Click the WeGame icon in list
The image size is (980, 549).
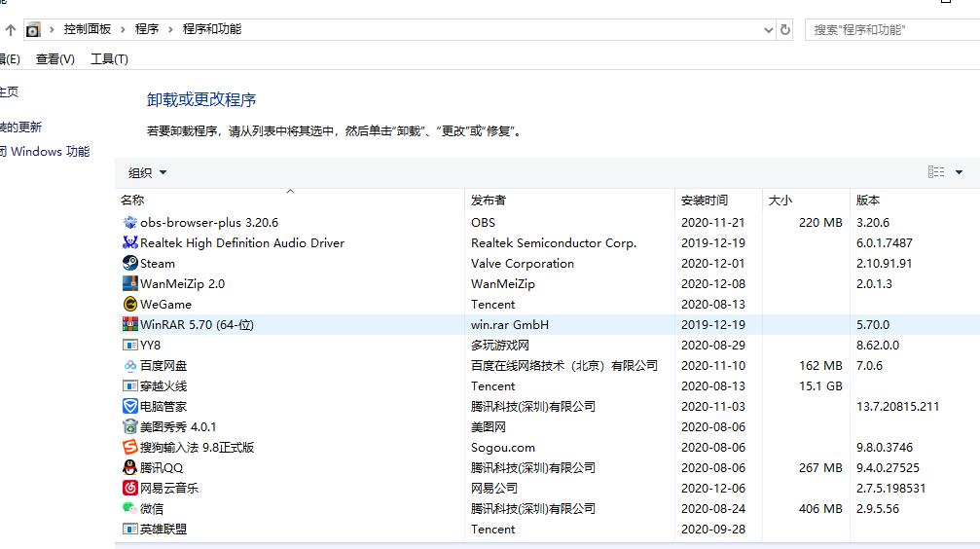pyautogui.click(x=130, y=304)
